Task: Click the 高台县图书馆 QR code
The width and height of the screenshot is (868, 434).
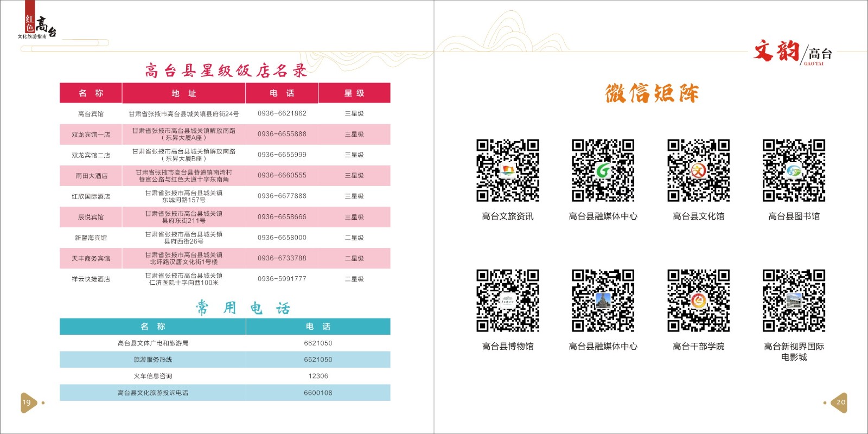Action: click(x=794, y=170)
